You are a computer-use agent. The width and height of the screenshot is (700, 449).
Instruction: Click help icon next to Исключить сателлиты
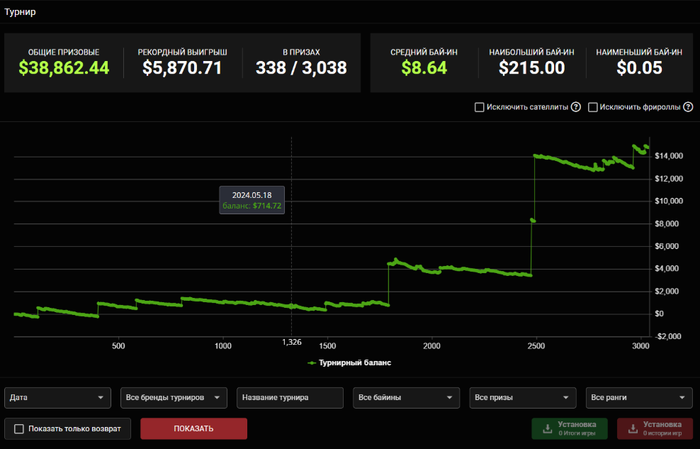tap(576, 107)
